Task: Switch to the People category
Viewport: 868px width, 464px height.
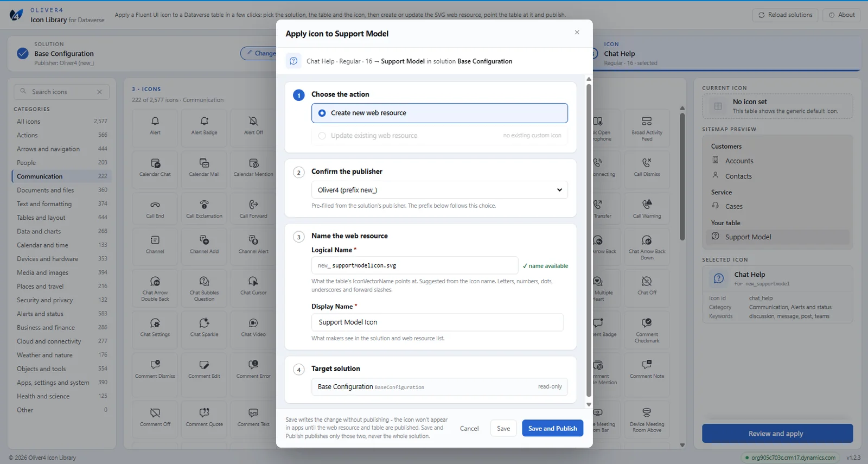Action: (62, 163)
